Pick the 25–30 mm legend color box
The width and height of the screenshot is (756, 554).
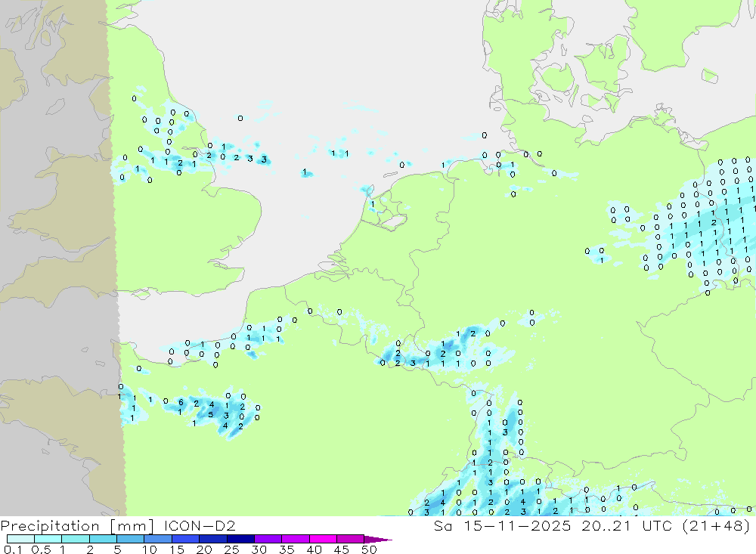pos(240,539)
